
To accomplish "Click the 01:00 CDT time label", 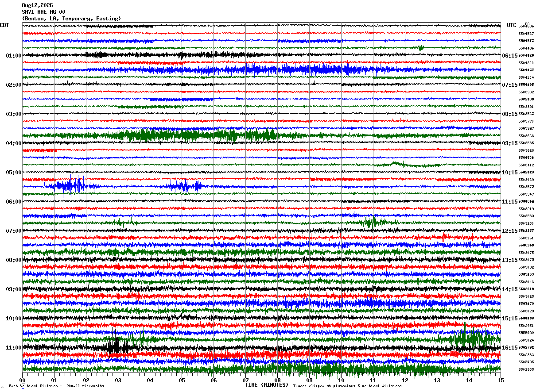I will pos(14,56).
